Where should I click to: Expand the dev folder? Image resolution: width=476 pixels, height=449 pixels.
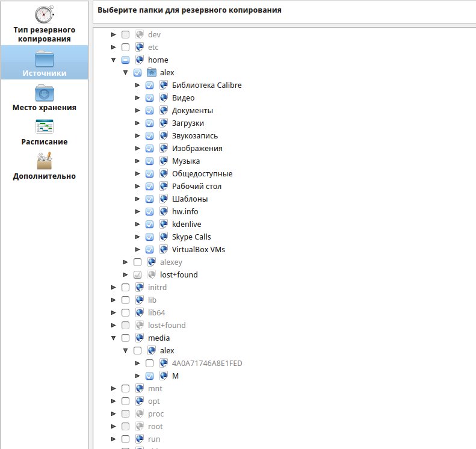(x=114, y=35)
